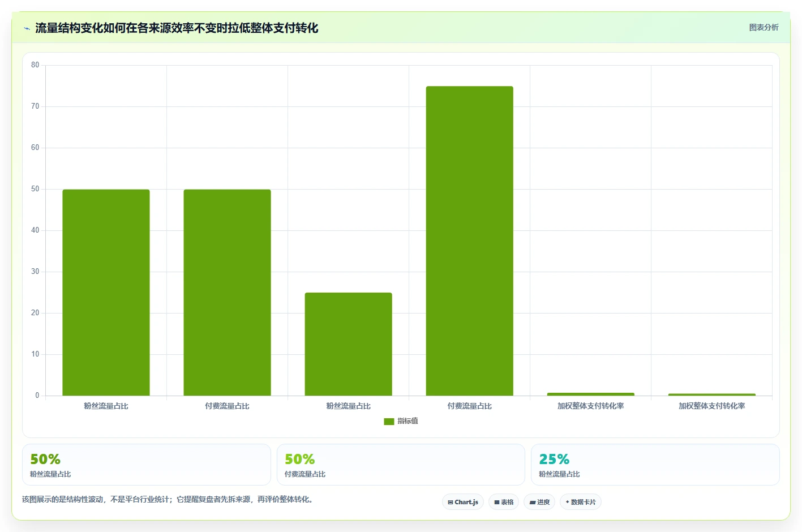Click the tallest bar valued 75
The image size is (802, 532).
coord(470,241)
